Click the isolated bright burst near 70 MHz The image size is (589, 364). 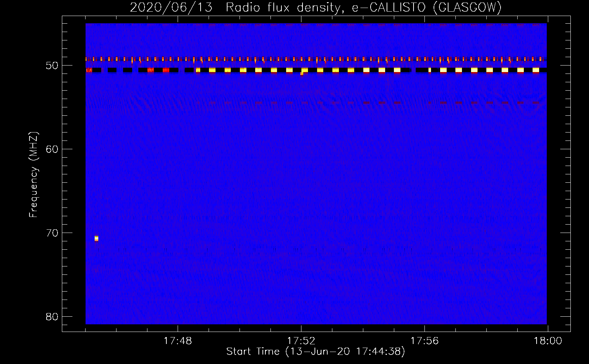(x=96, y=238)
